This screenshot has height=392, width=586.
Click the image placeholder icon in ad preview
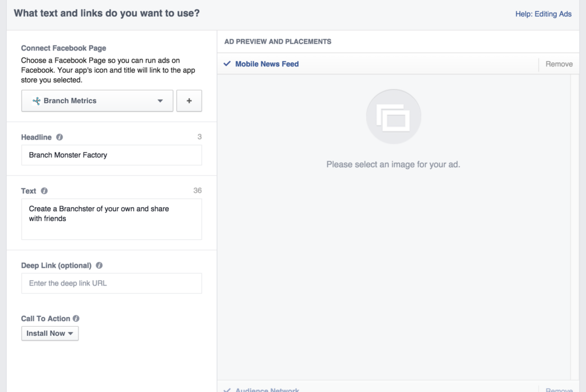393,116
